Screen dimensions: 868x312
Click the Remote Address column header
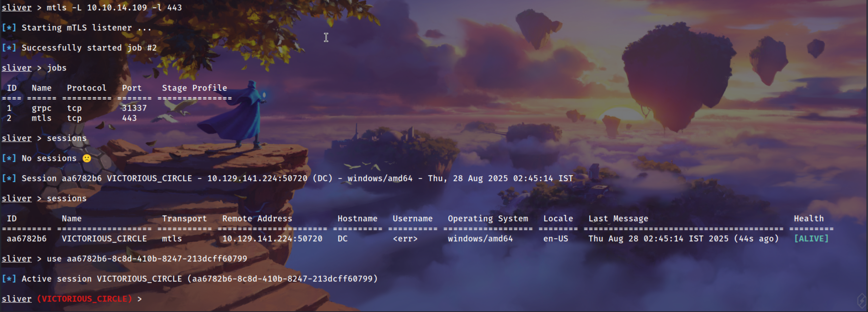pos(257,219)
